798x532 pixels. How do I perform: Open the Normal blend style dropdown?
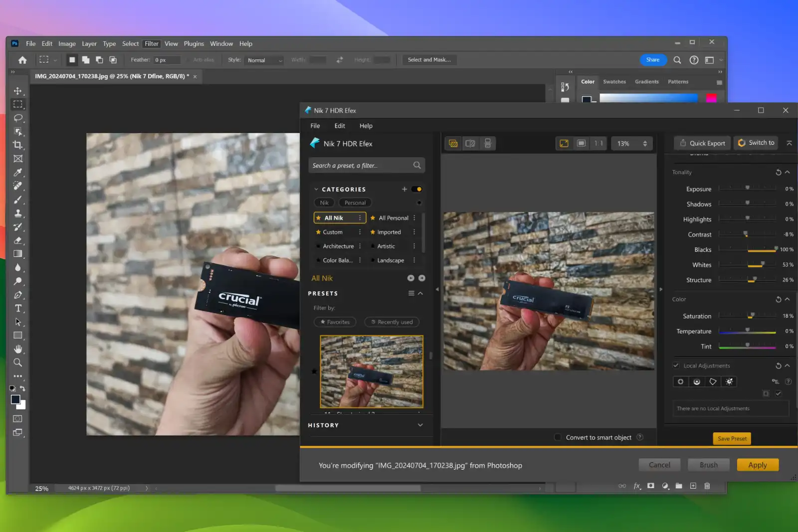click(263, 60)
